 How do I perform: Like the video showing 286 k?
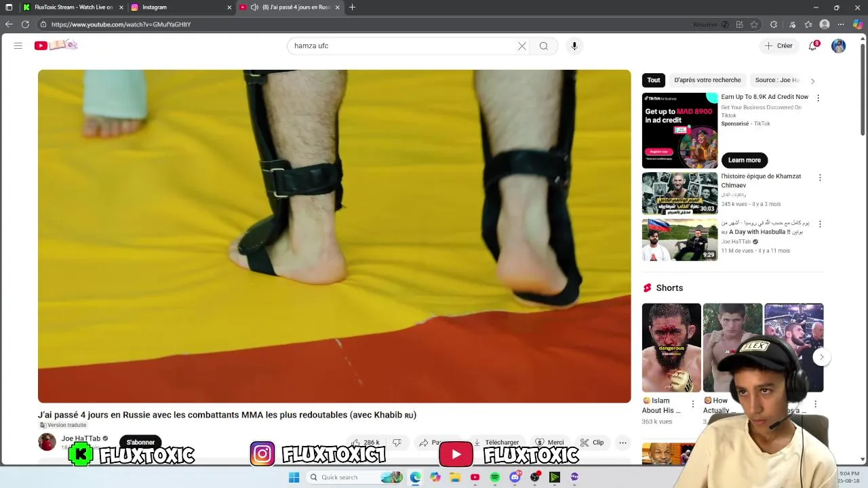[x=366, y=443]
